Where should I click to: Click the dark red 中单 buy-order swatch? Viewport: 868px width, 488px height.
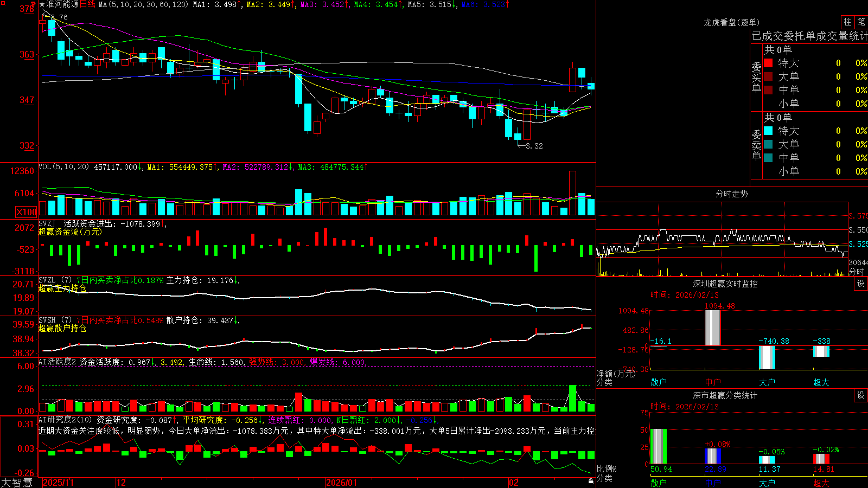(768, 90)
